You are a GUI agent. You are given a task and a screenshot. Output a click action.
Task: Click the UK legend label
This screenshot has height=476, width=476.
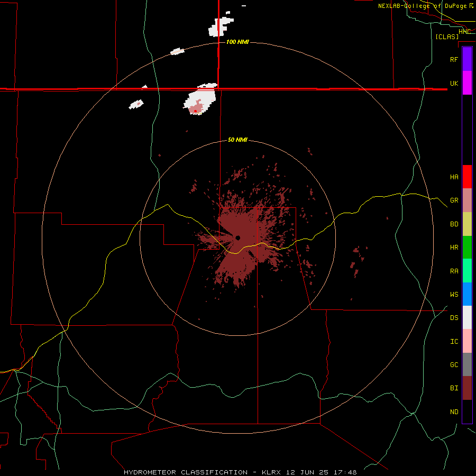point(454,83)
